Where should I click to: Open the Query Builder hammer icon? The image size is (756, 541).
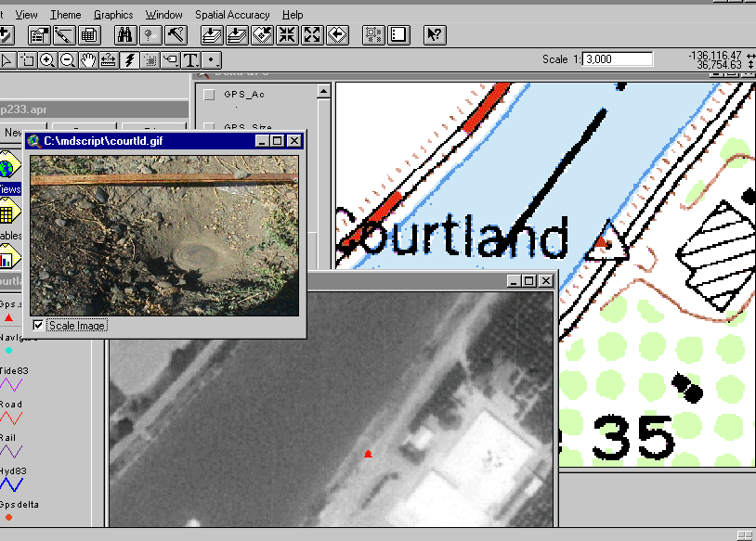pos(176,35)
